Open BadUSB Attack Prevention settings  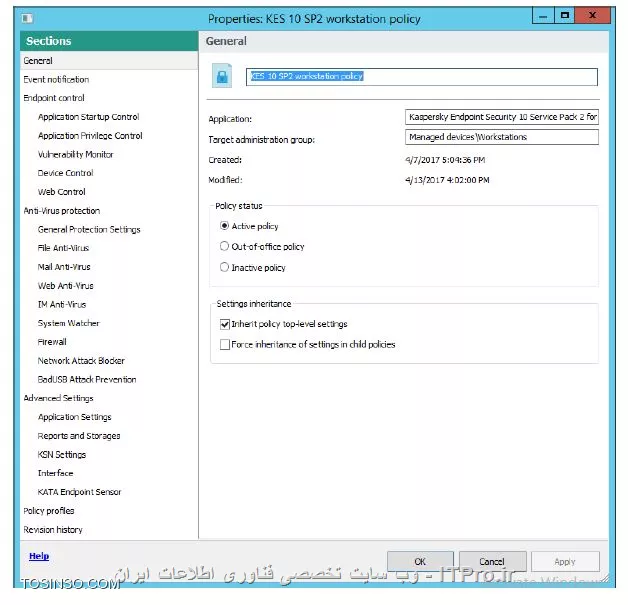pos(87,380)
